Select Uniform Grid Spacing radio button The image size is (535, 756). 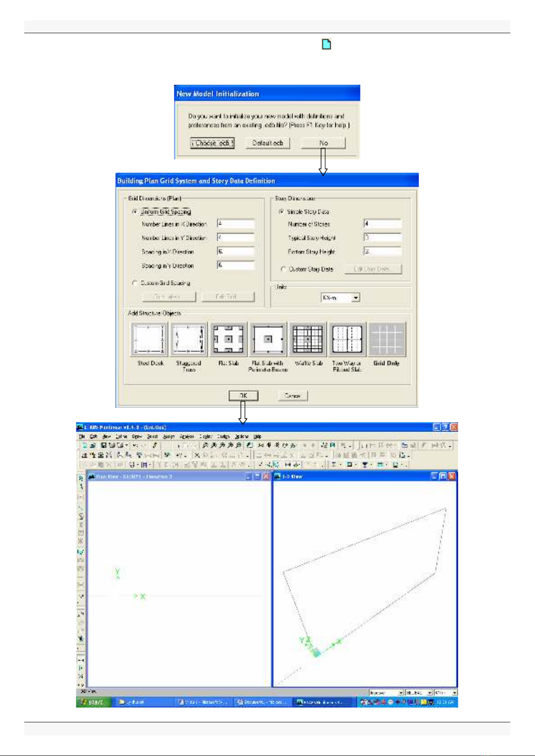135,212
